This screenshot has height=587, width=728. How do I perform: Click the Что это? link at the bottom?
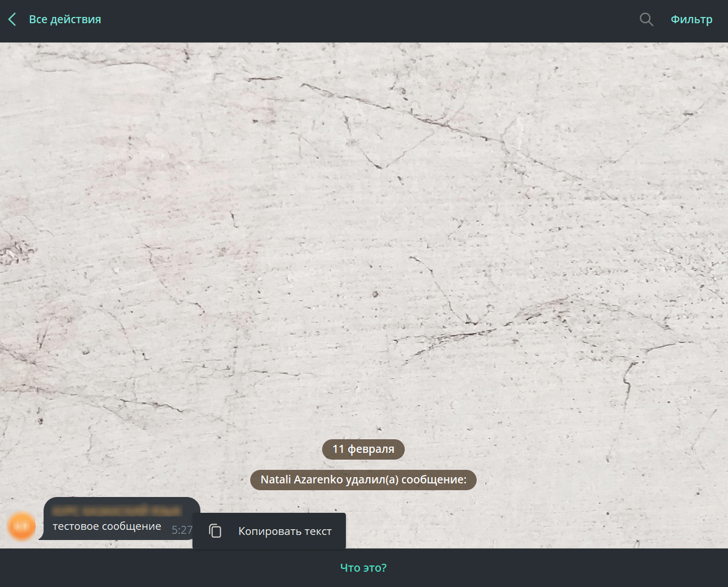coord(363,568)
